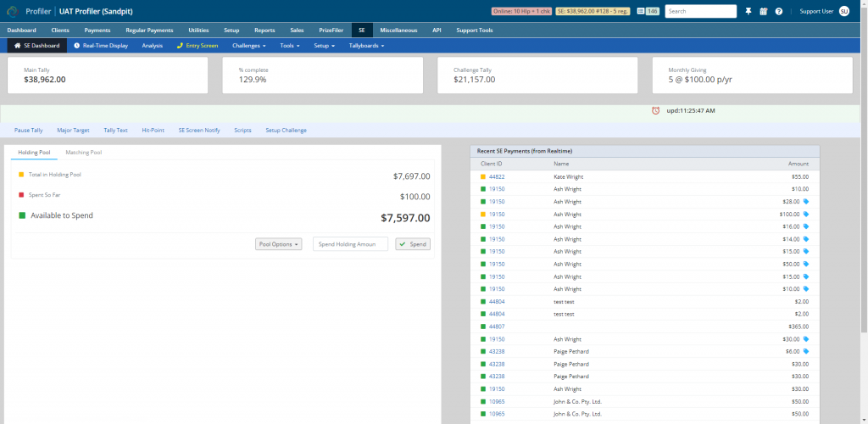868x424 pixels.
Task: Click the tag icon on the $6.00 row
Action: tap(806, 351)
